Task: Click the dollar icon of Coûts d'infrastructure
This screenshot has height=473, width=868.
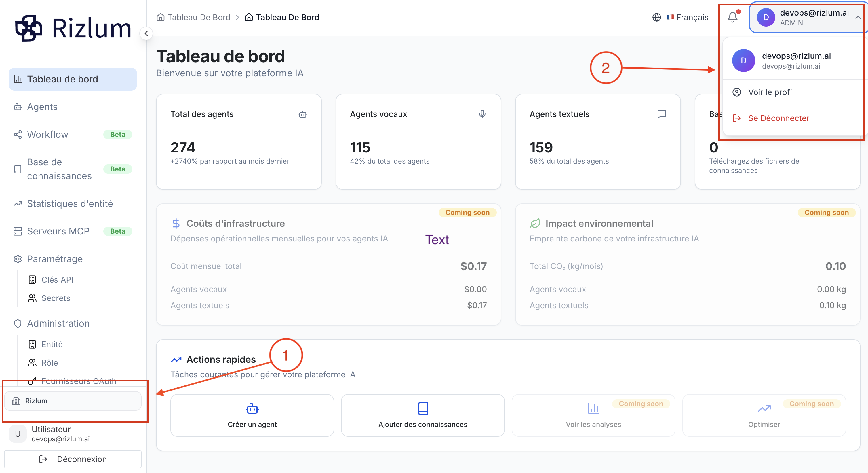Action: [x=176, y=223]
